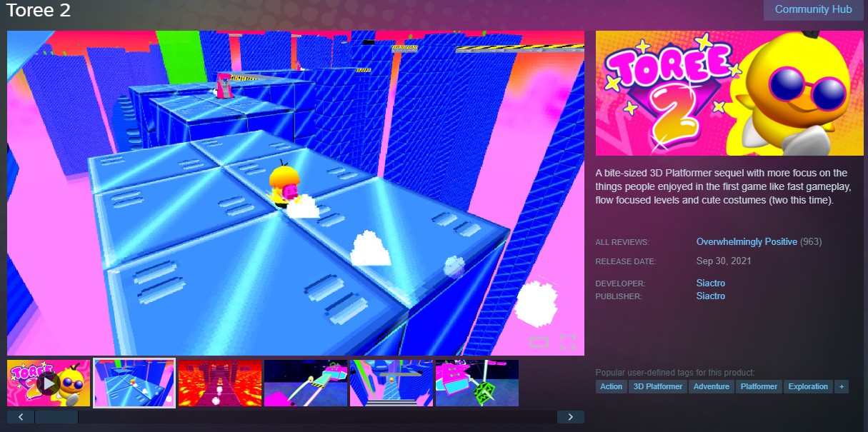
Task: Select the Adventure tag
Action: [x=712, y=386]
